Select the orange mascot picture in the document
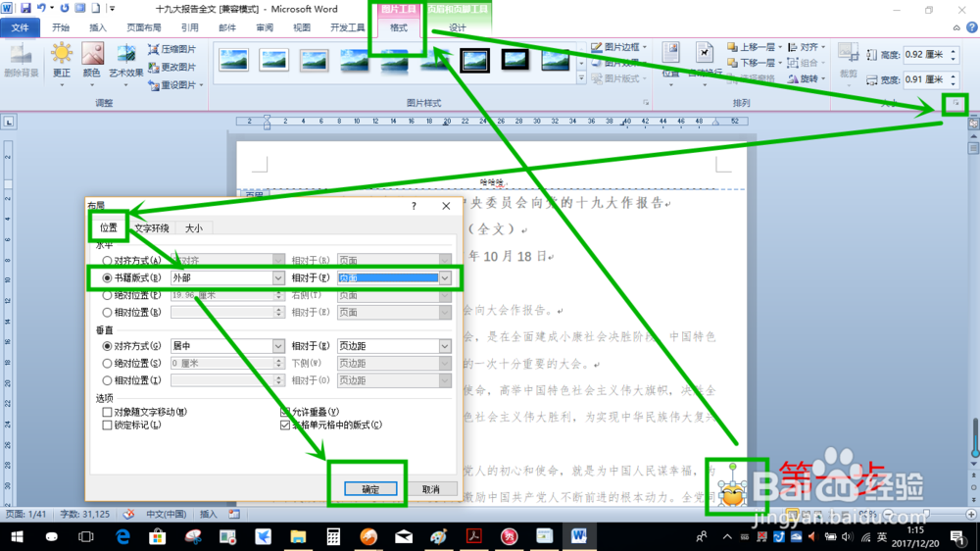 (x=732, y=494)
